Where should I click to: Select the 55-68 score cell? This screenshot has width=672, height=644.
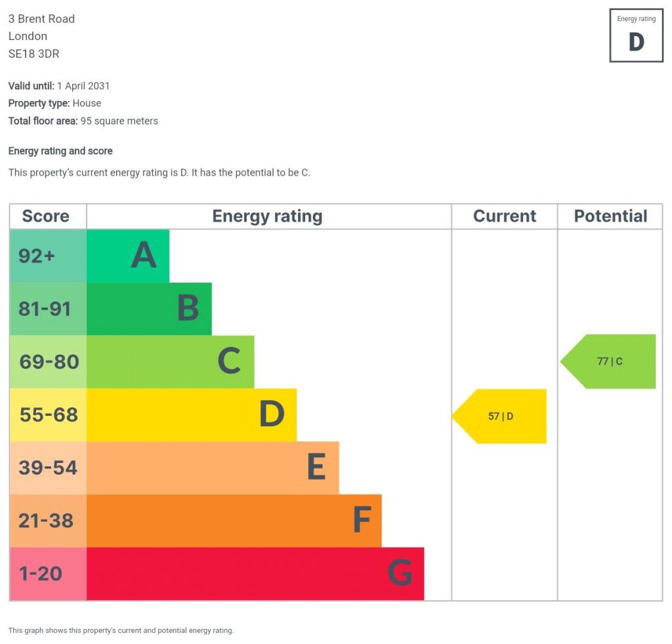(x=48, y=414)
